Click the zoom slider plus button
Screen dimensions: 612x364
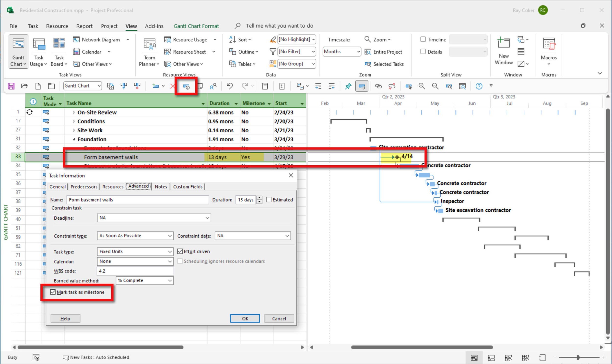(x=603, y=357)
